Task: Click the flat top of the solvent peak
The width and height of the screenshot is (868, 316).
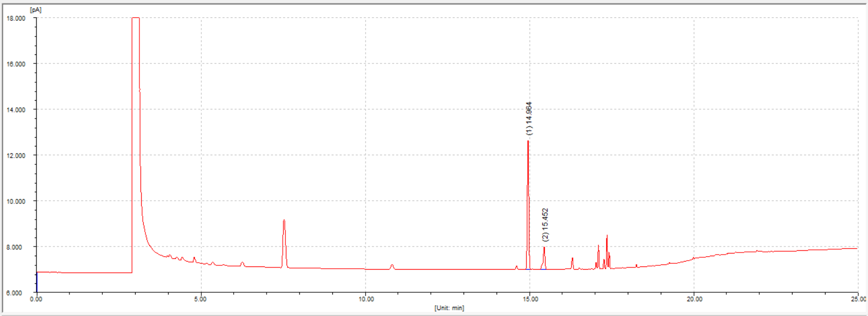Action: [x=136, y=18]
